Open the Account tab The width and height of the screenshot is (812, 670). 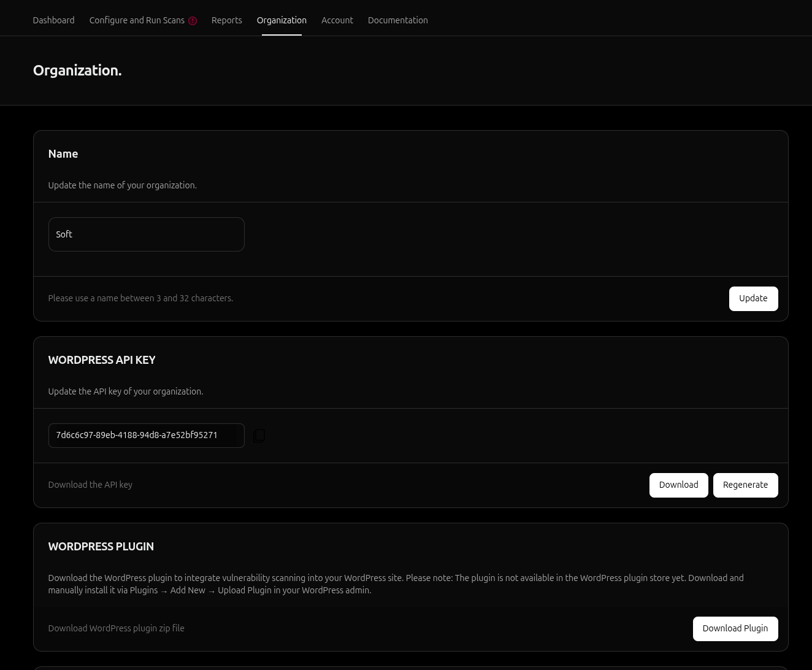point(337,20)
